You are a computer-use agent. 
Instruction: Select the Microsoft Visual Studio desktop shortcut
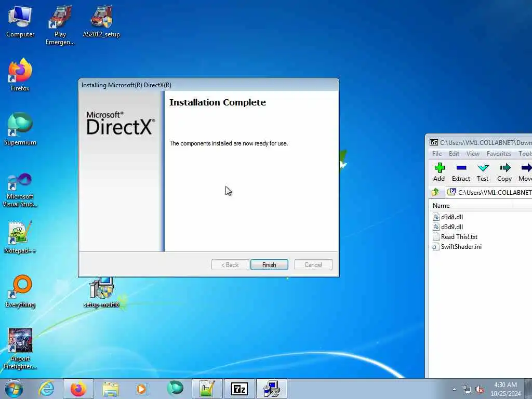(20, 190)
